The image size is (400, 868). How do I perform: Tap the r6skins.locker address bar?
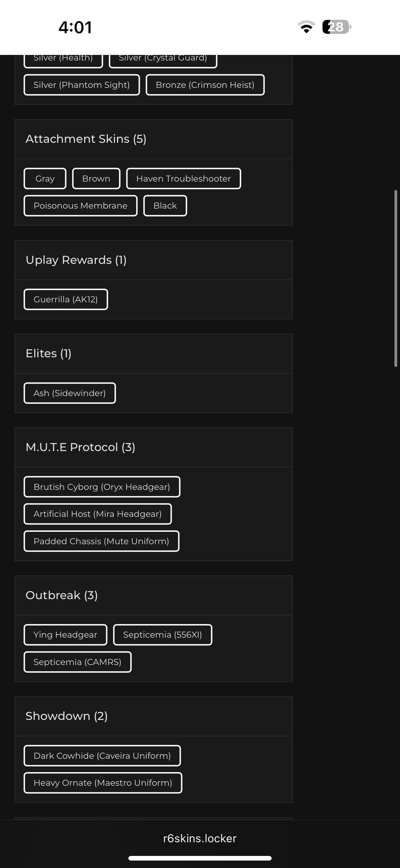pos(200,838)
